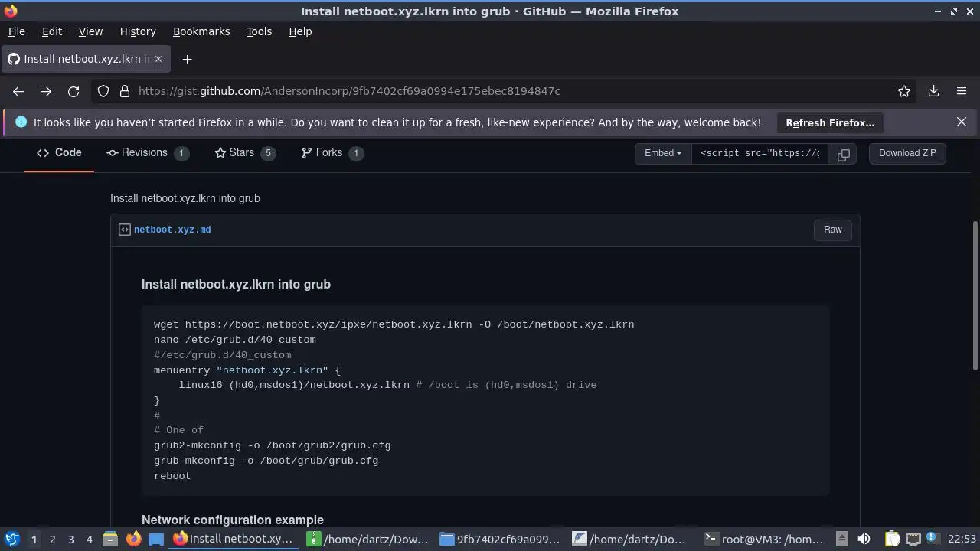The image size is (980, 551).
Task: Click the info icon in the notification bar
Action: 21,122
